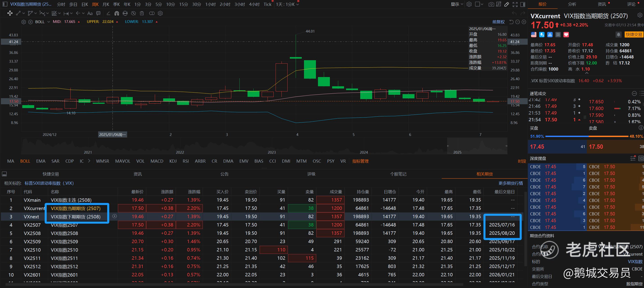Open chart settings gear in top toolbar
This screenshot has height=288, width=644.
469,4
